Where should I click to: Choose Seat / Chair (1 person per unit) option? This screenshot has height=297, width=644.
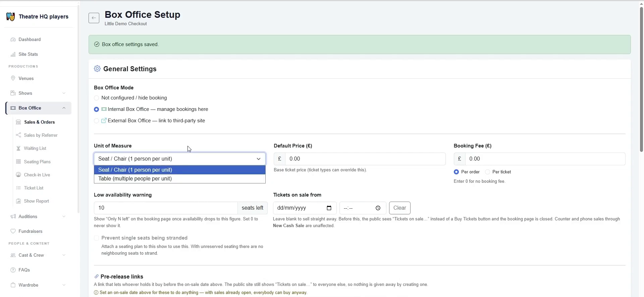click(180, 170)
